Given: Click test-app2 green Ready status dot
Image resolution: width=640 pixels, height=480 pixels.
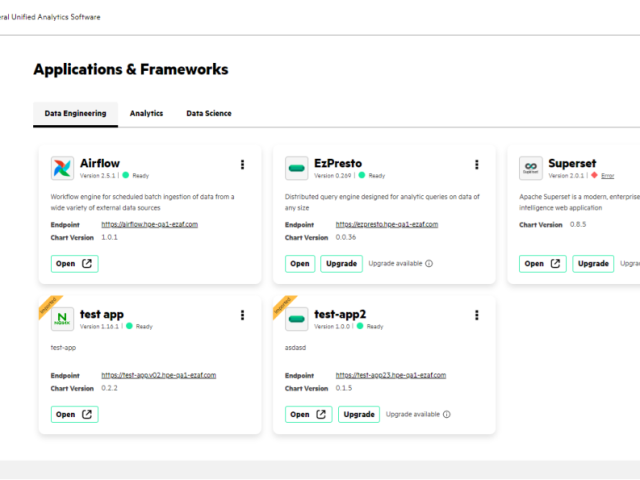Looking at the screenshot, I should point(360,326).
